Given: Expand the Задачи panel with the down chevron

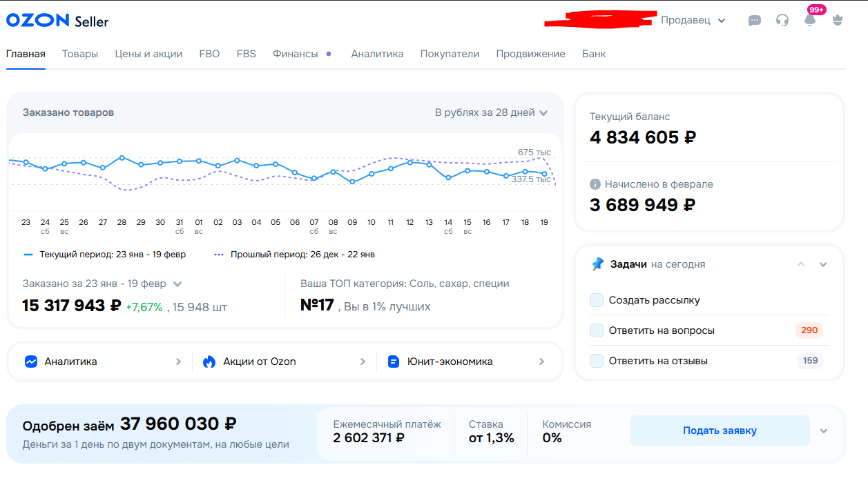Looking at the screenshot, I should coord(823,264).
